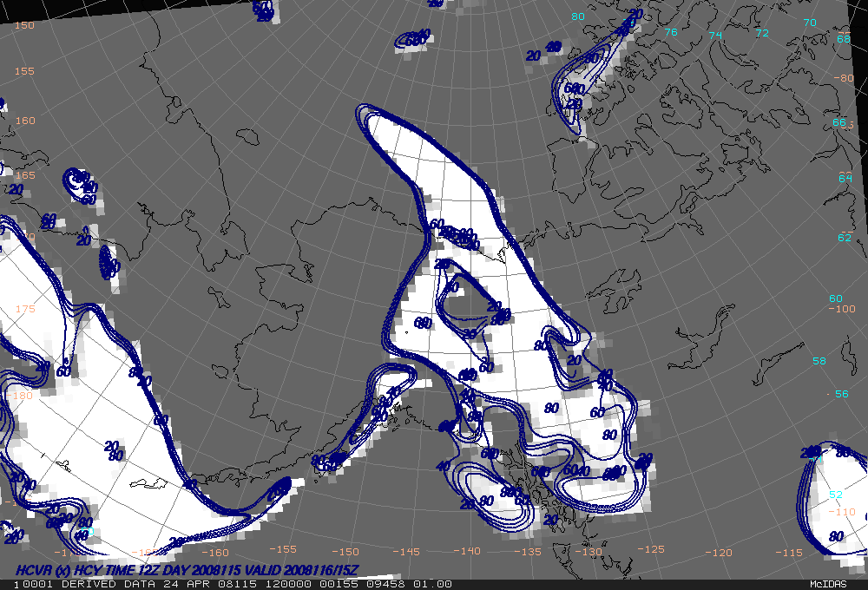Screen dimensions: 868x590
Task: Click the orange -100 longitude label
Action: click(842, 308)
